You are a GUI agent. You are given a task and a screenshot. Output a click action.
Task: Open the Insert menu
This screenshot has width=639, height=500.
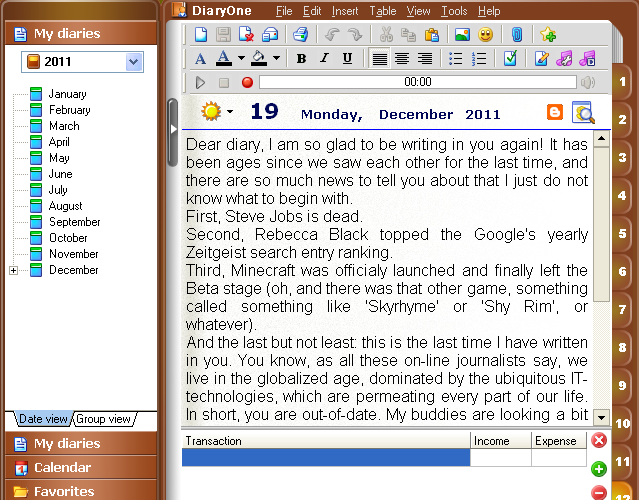point(345,11)
